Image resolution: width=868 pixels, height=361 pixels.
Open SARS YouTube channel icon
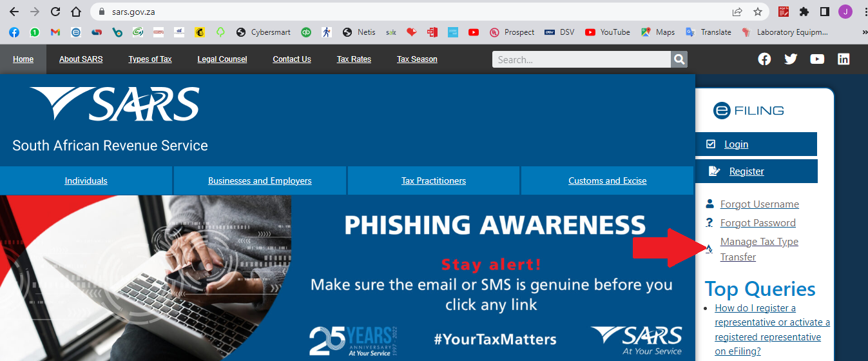[817, 59]
